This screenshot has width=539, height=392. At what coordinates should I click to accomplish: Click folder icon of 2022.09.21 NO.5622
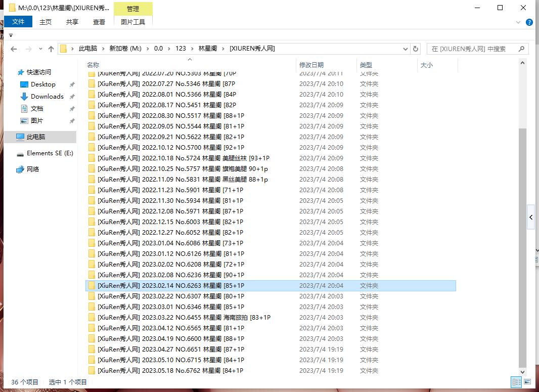(x=92, y=137)
